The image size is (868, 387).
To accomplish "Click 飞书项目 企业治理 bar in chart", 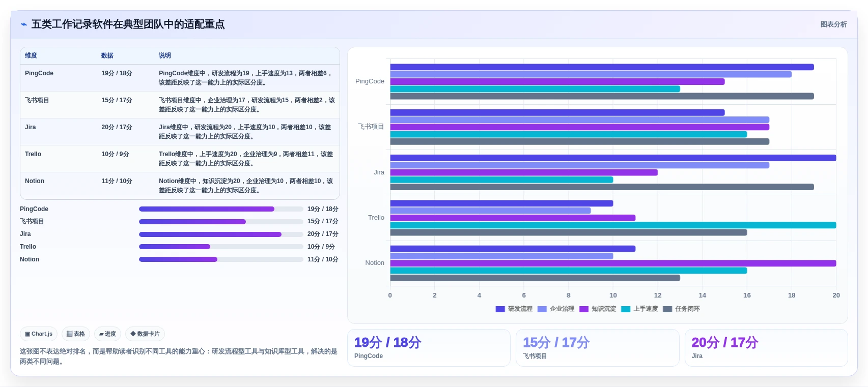I will [580, 120].
